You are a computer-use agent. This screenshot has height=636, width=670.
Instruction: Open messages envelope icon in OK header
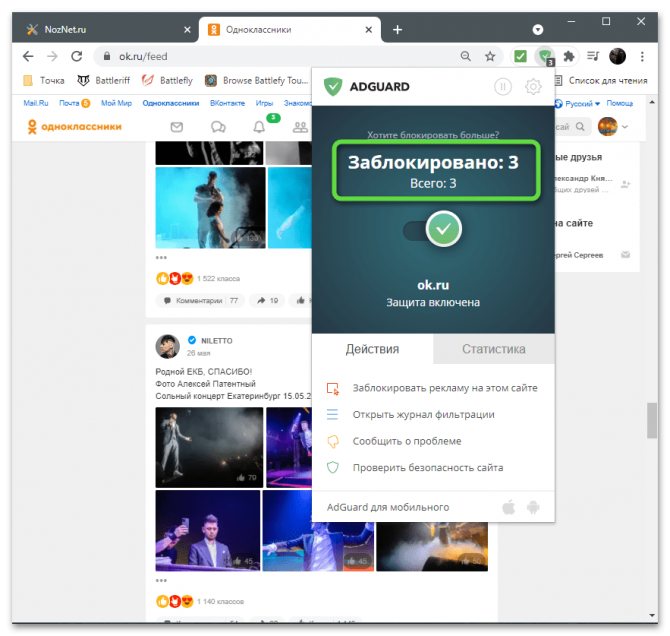(176, 127)
